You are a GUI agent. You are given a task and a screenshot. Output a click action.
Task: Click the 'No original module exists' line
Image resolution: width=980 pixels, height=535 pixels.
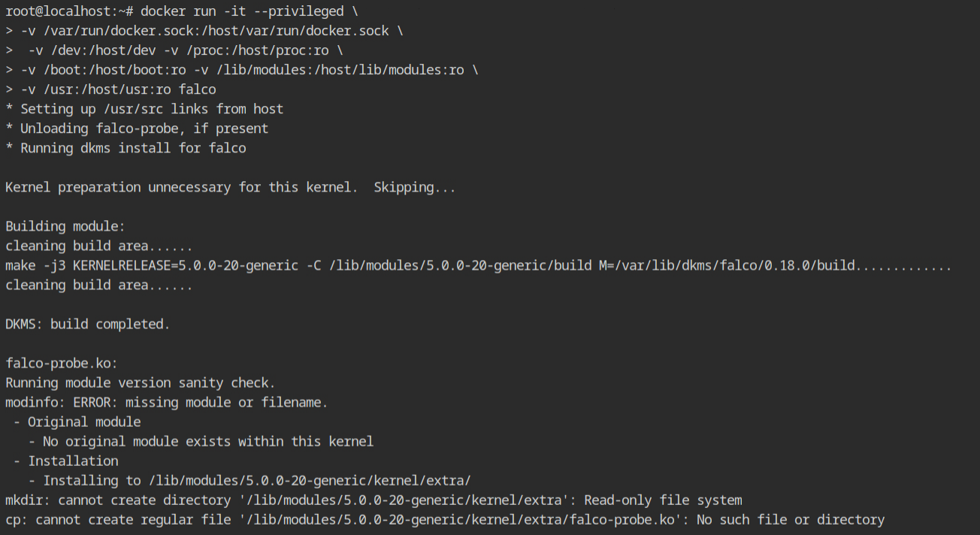click(x=201, y=441)
